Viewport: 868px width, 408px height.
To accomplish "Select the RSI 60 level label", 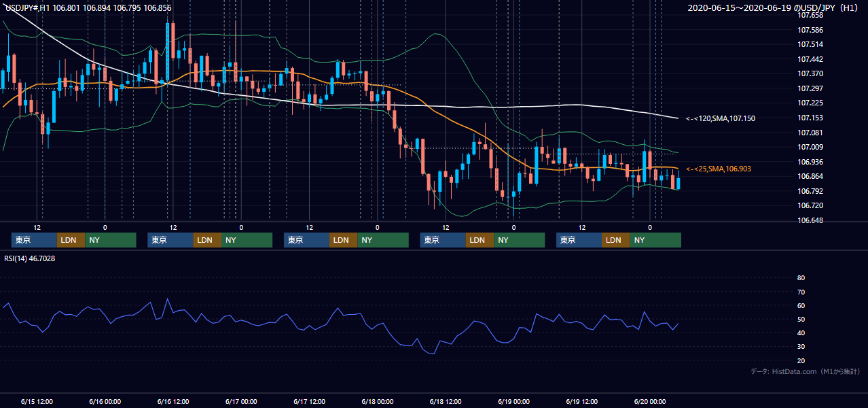I will pos(801,305).
